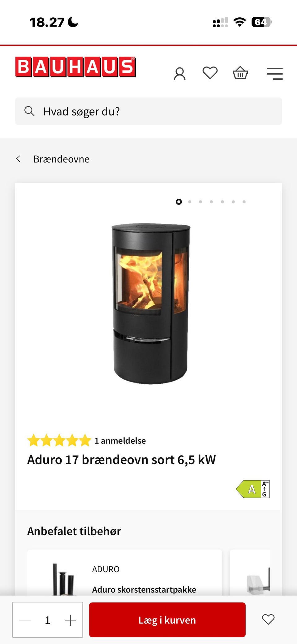The height and width of the screenshot is (644, 297).
Task: Focus the 'Hvad søger du?' search field
Action: point(148,111)
